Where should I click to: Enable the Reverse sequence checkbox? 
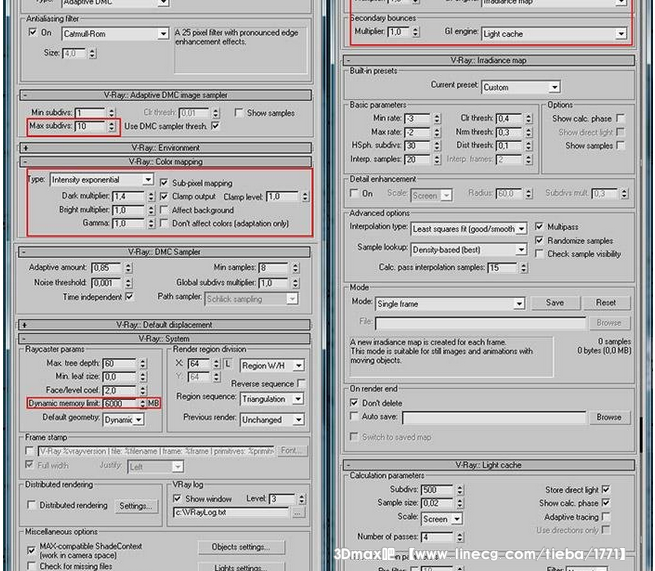pyautogui.click(x=301, y=383)
